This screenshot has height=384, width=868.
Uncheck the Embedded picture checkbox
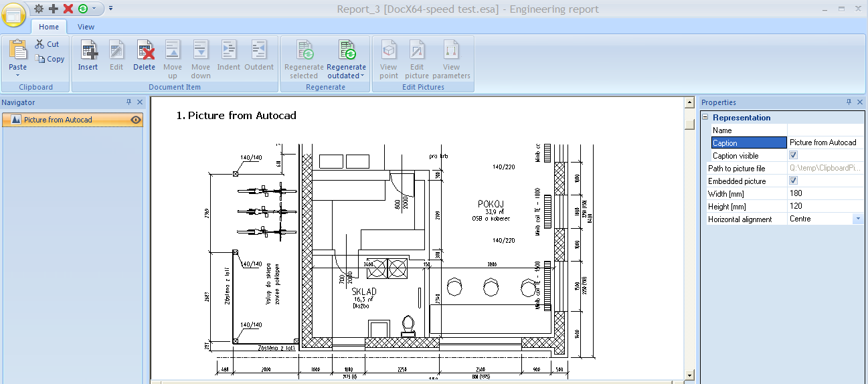click(x=794, y=181)
